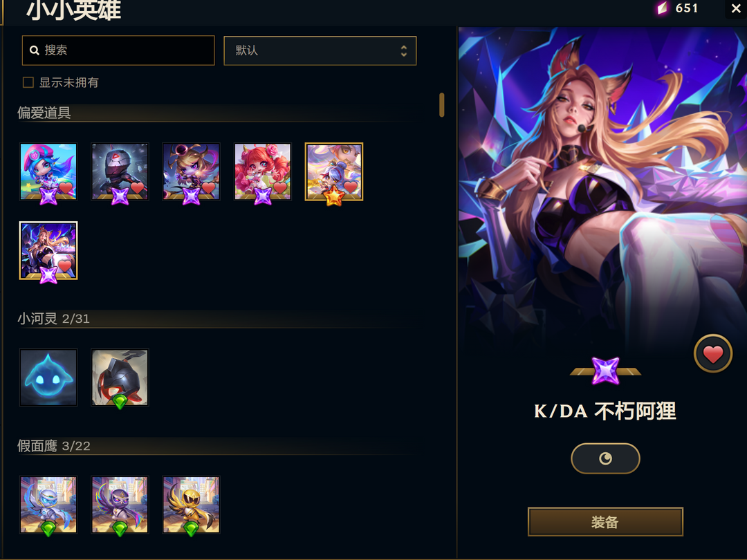Pick the black helmet river sprite icon
This screenshot has height=560, width=747.
click(120, 377)
